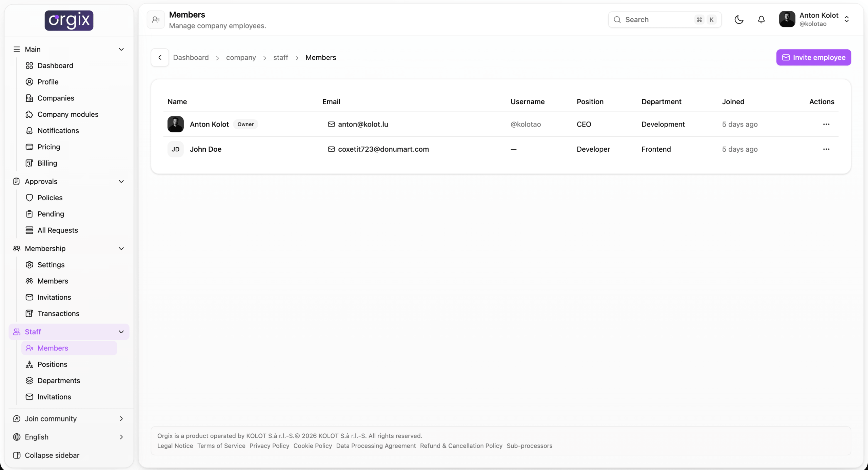Click the Search input field

pos(665,20)
